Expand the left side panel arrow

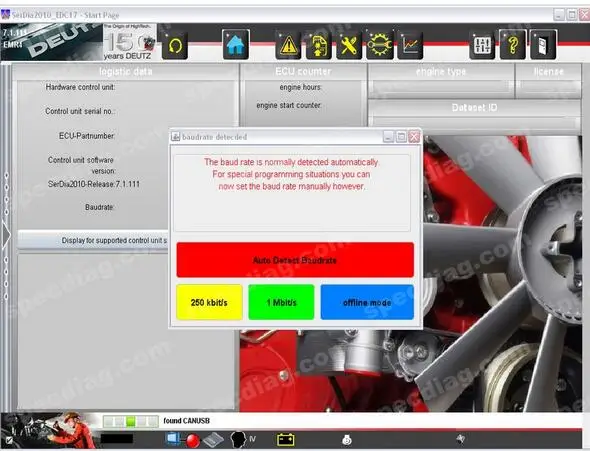pos(6,235)
